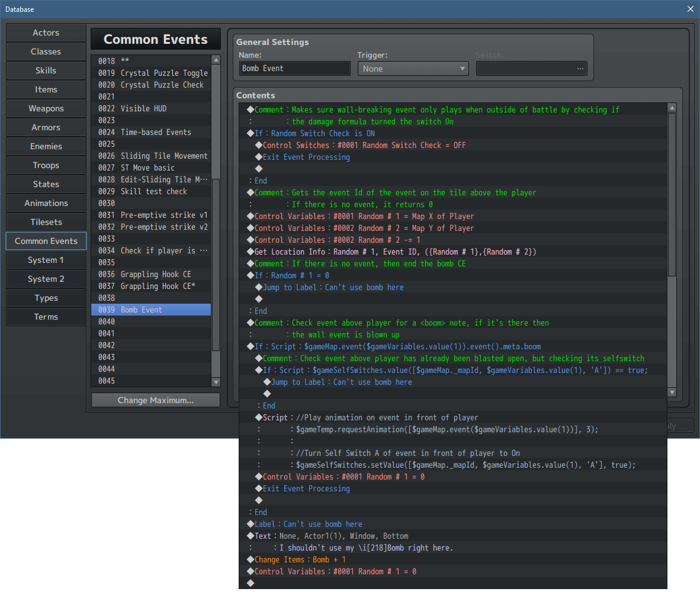This screenshot has height=592, width=700.
Task: Select the States tab
Action: pos(46,184)
